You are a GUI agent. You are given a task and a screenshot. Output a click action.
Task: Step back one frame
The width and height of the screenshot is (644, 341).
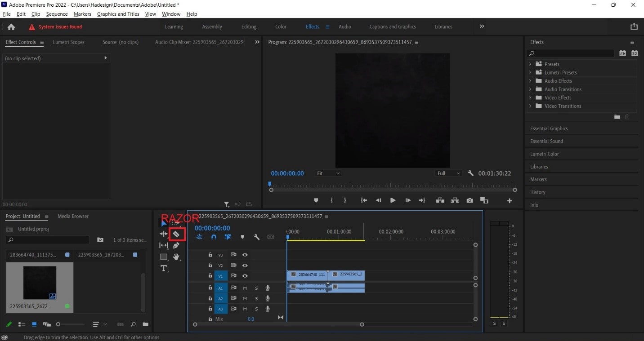[x=378, y=200]
